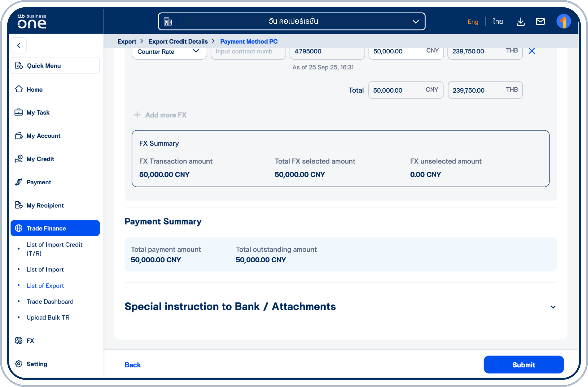Click the My Task briefcase icon
588x387 pixels.
(x=19, y=112)
